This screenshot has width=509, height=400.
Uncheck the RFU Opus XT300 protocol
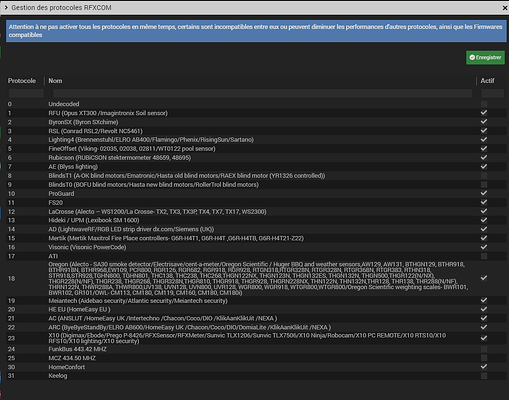pos(484,113)
